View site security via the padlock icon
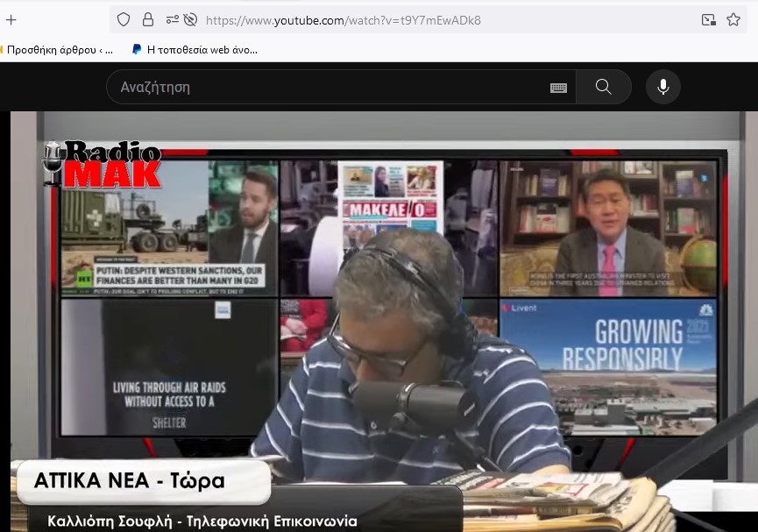The image size is (758, 532). point(148,20)
